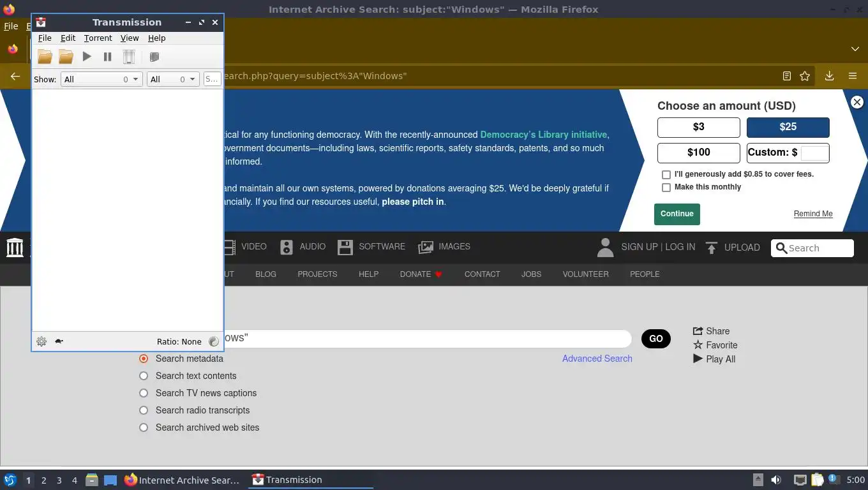
Task: Open the taskbar file manager icon
Action: [92, 480]
